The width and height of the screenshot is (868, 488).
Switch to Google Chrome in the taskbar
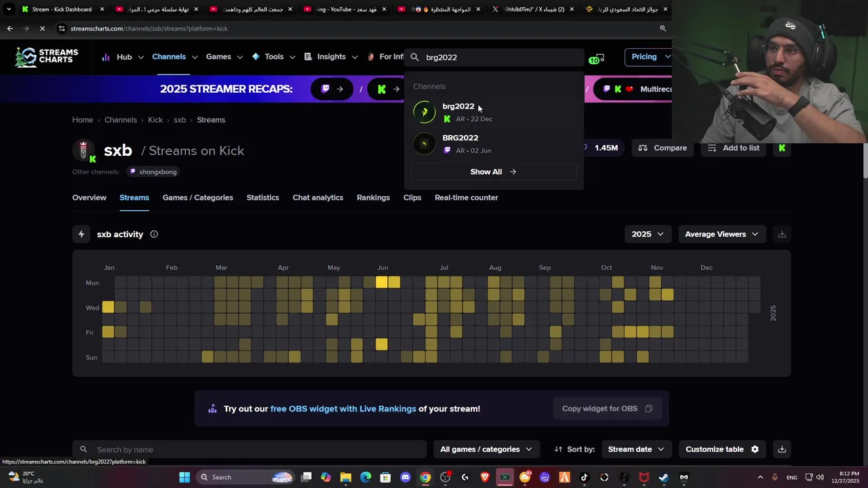425,477
